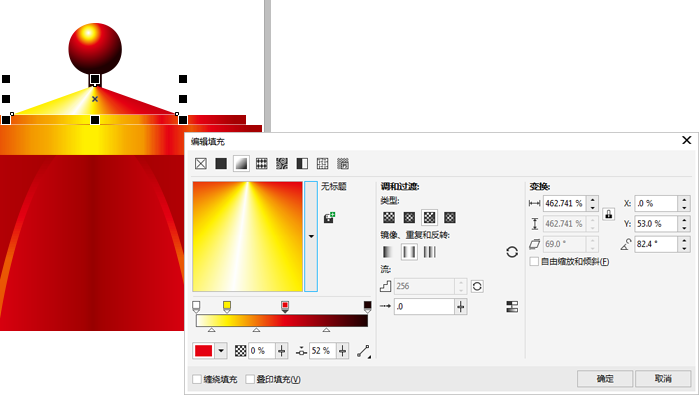Viewport: 700px width, 400px height.
Task: Click the selection center X marker
Action: pyautogui.click(x=95, y=99)
